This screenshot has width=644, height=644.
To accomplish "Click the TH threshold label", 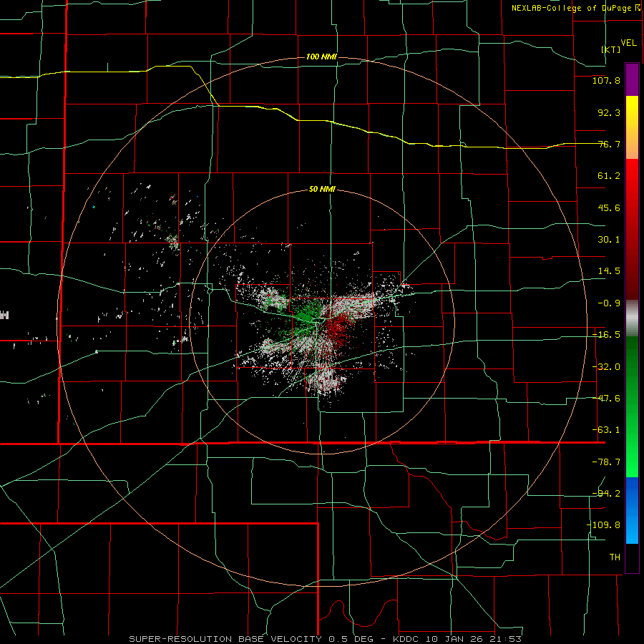I will [615, 557].
